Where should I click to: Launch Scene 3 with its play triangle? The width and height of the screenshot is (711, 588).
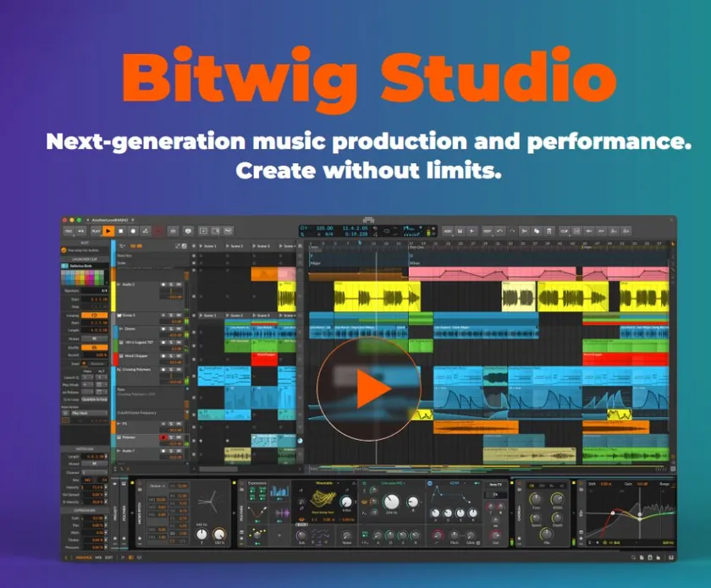(x=254, y=245)
